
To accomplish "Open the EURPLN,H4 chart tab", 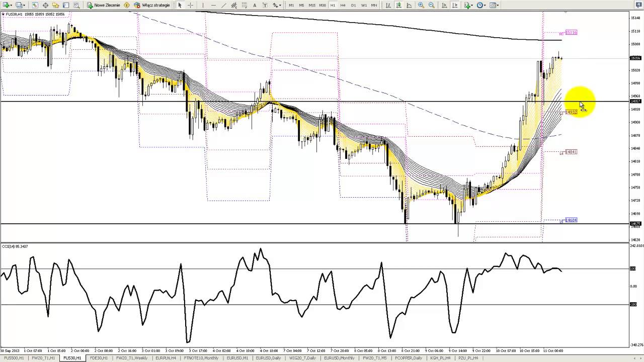I will (x=166, y=358).
